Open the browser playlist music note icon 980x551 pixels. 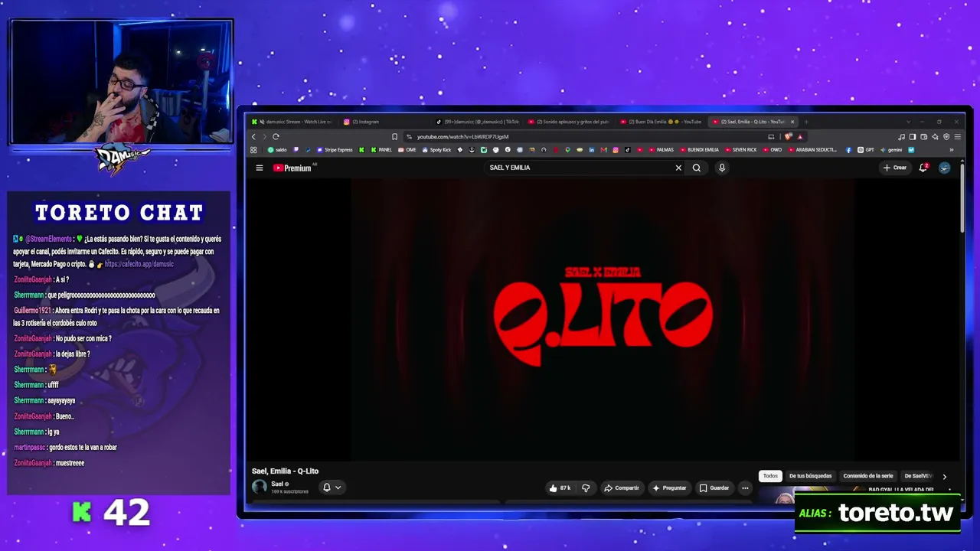pyautogui.click(x=902, y=137)
